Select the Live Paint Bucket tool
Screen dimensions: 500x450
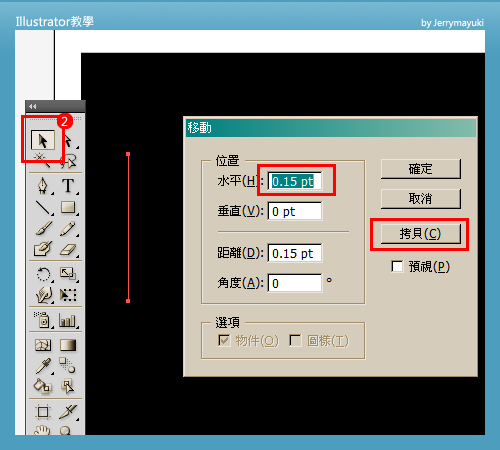click(x=43, y=386)
